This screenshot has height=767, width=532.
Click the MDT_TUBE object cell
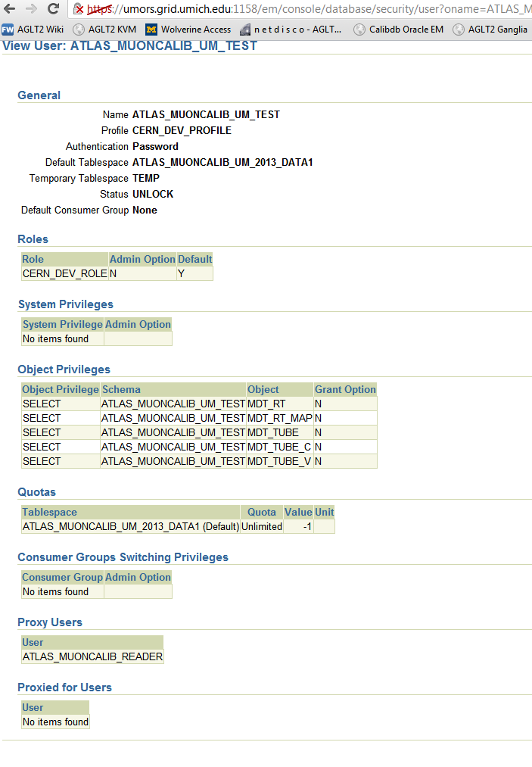tap(280, 432)
